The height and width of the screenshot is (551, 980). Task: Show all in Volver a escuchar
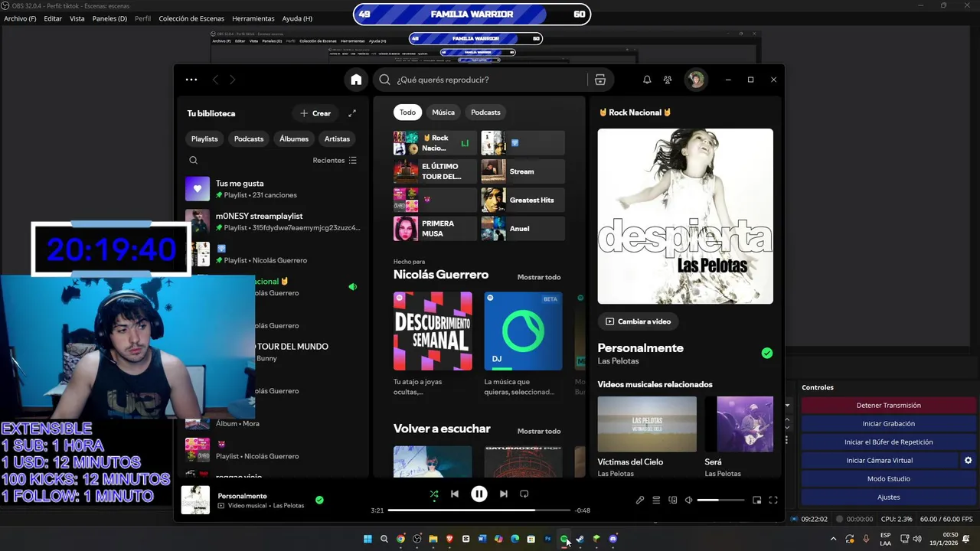coord(539,431)
